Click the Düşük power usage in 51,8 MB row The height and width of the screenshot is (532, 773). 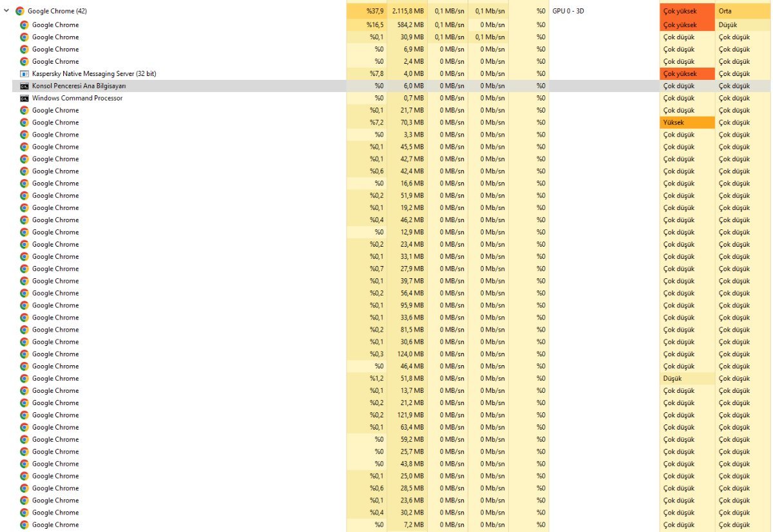[x=687, y=378]
